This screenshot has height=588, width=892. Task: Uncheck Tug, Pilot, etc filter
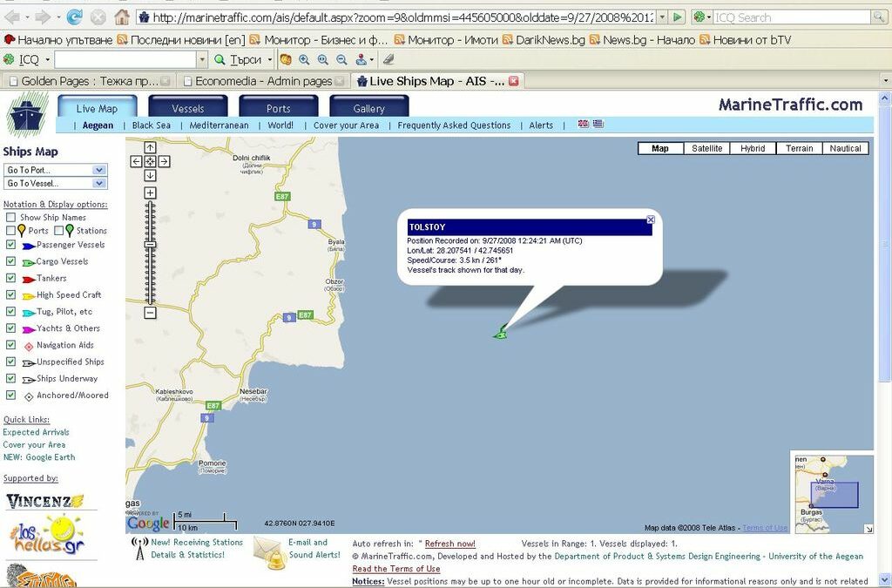[x=10, y=311]
